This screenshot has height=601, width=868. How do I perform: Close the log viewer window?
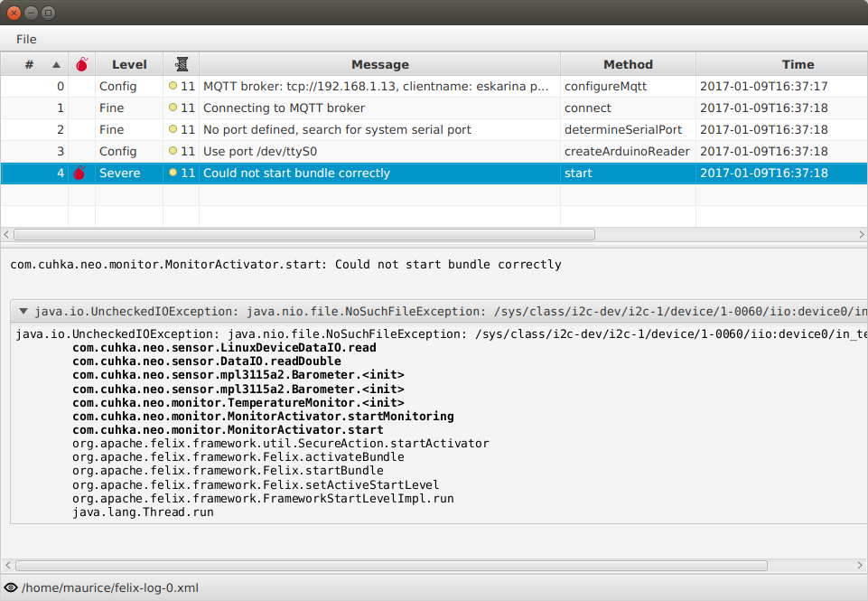coord(14,13)
